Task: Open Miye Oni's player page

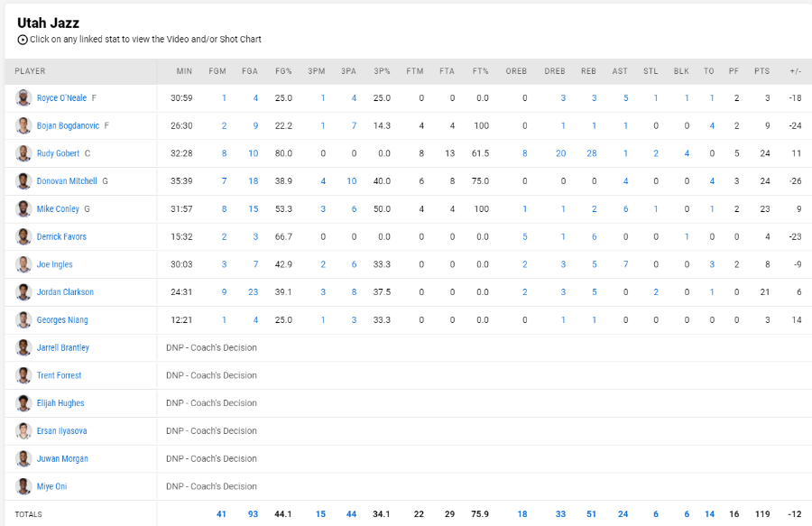Action: tap(51, 486)
